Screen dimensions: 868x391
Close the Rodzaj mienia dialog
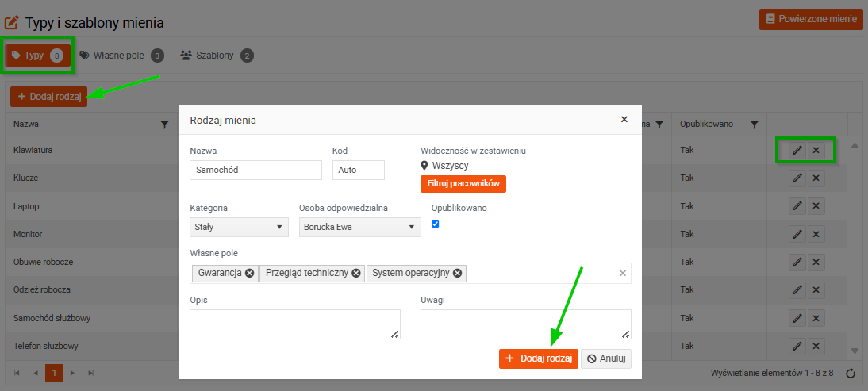624,120
